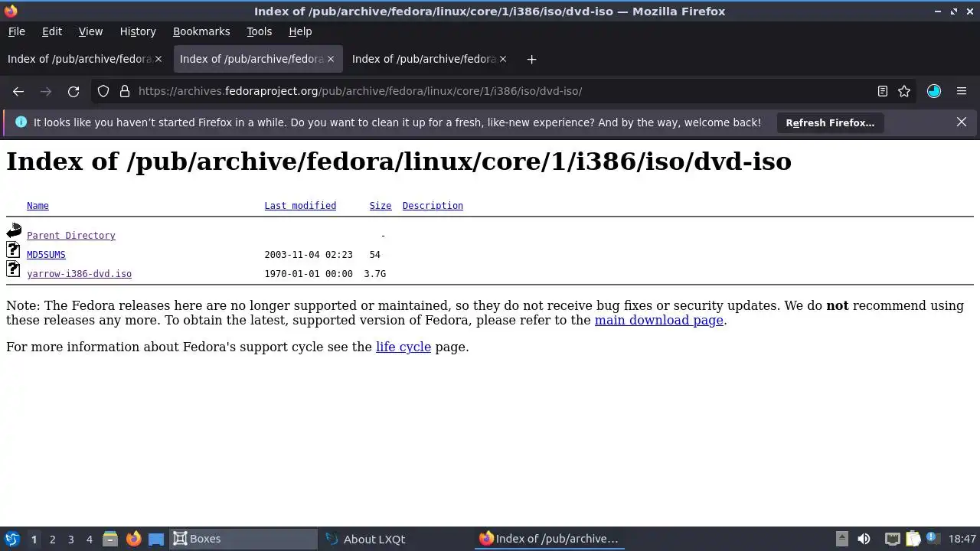Open the Bookmarks menu

201,31
